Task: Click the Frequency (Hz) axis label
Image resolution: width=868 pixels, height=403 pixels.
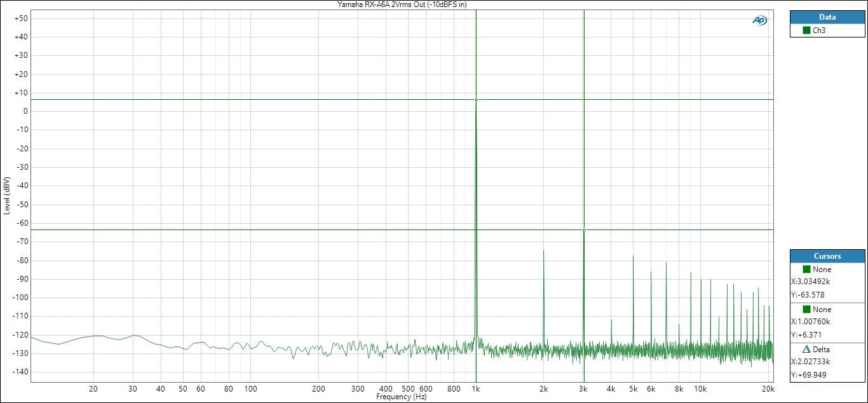Action: (402, 397)
